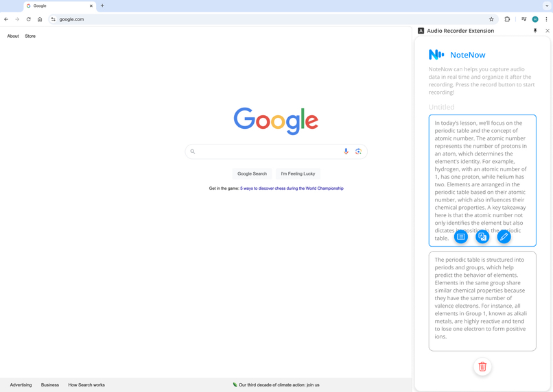This screenshot has height=392, width=553.
Task: Click the NoteNow logo icon
Action: click(436, 55)
